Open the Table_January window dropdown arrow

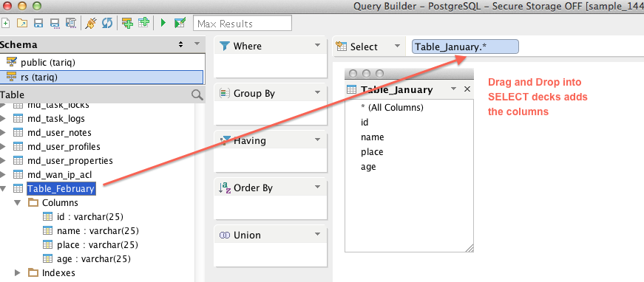point(453,89)
